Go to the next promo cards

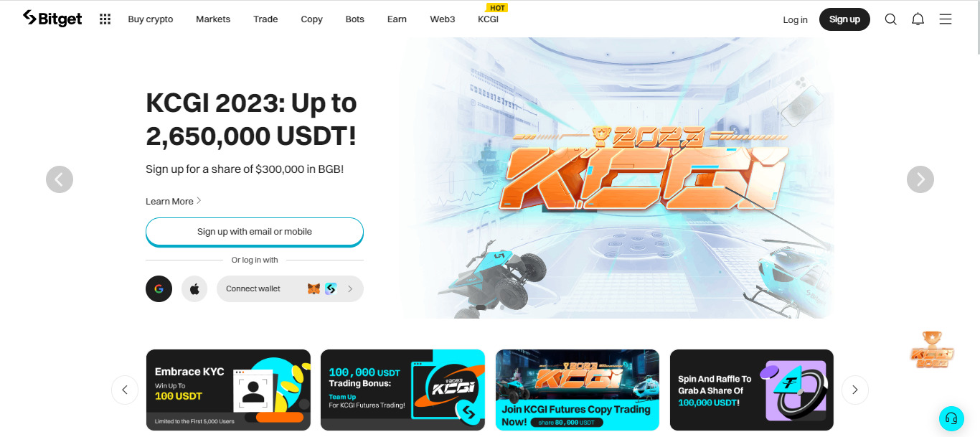[854, 390]
